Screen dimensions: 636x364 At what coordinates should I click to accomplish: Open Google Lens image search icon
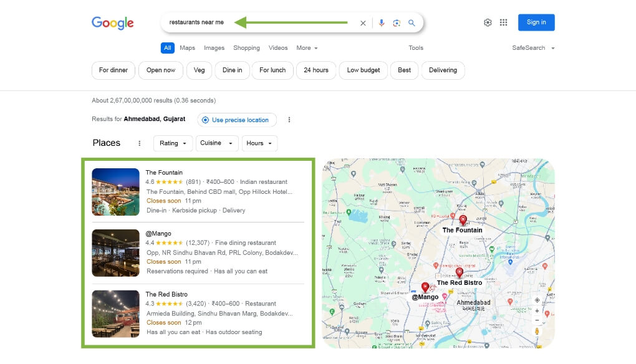click(x=397, y=23)
